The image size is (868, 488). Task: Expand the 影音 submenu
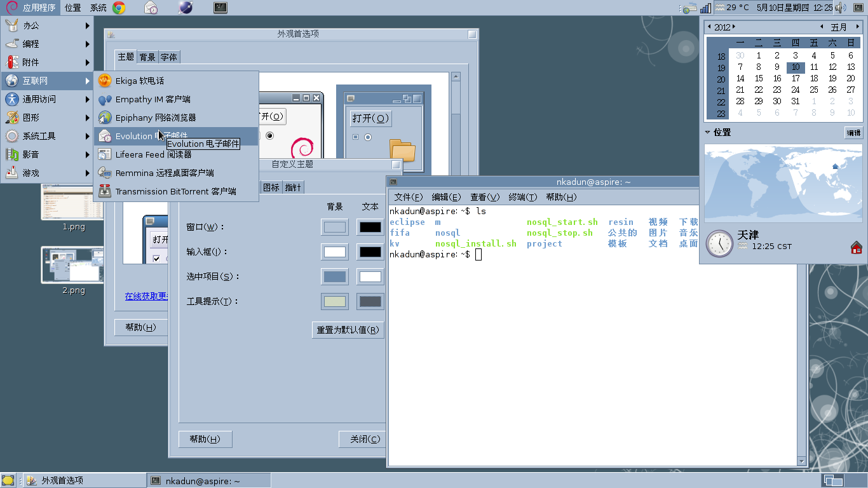[47, 154]
